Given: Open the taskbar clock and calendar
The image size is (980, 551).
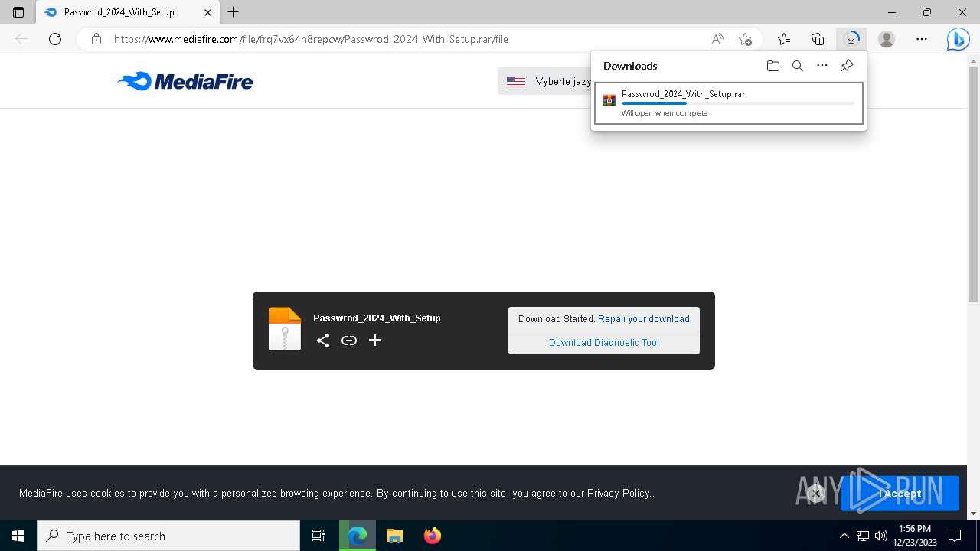Looking at the screenshot, I should [915, 536].
